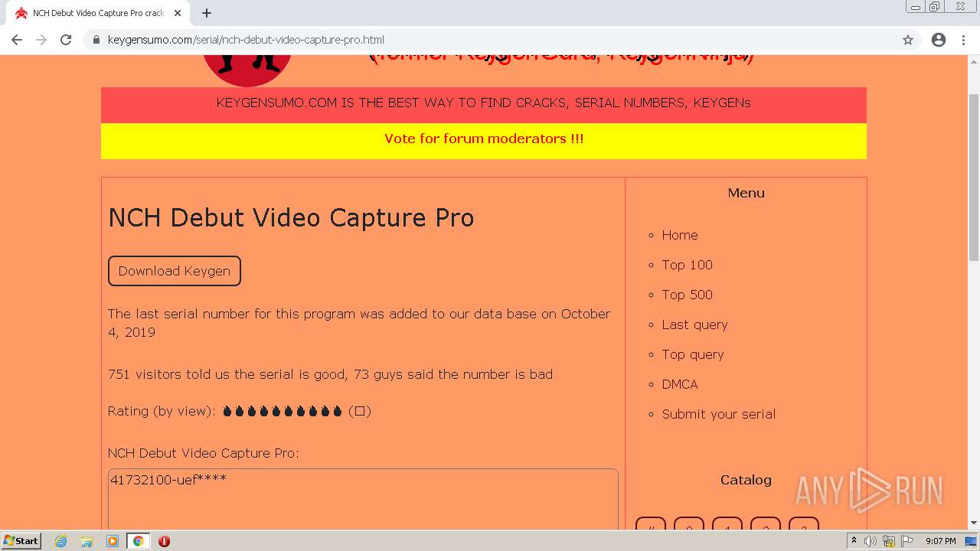Click the Chrome taskbar icon

138,541
